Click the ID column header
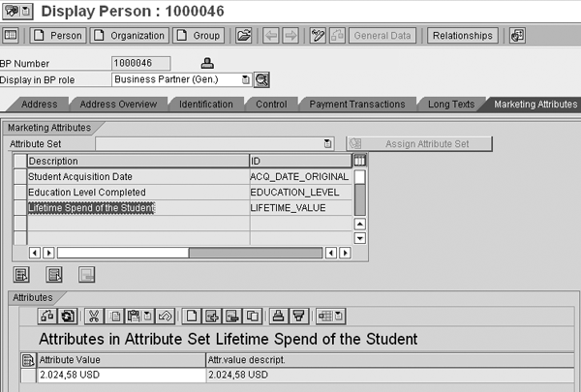Viewport: 581px width, 392px height. coord(300,161)
